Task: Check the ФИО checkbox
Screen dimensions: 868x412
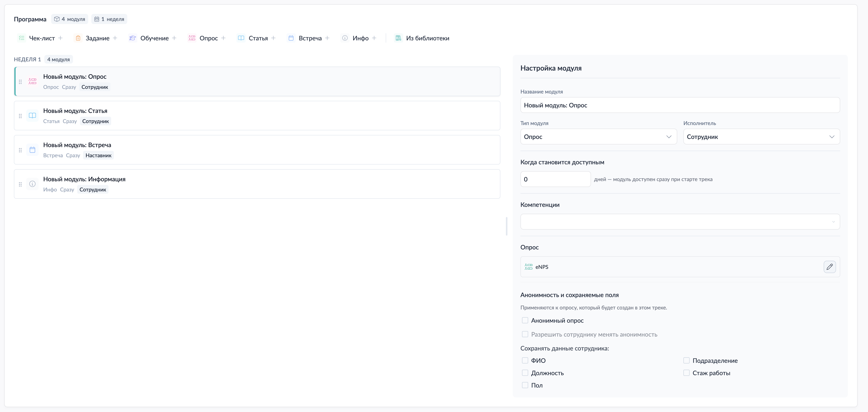Action: (525, 360)
